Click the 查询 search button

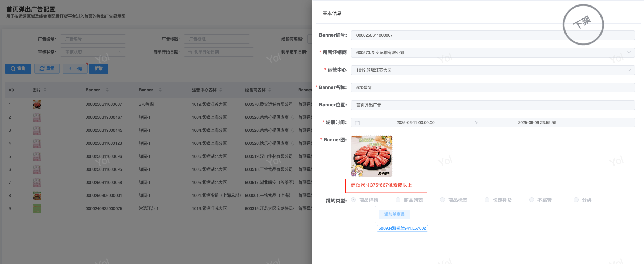pos(18,68)
